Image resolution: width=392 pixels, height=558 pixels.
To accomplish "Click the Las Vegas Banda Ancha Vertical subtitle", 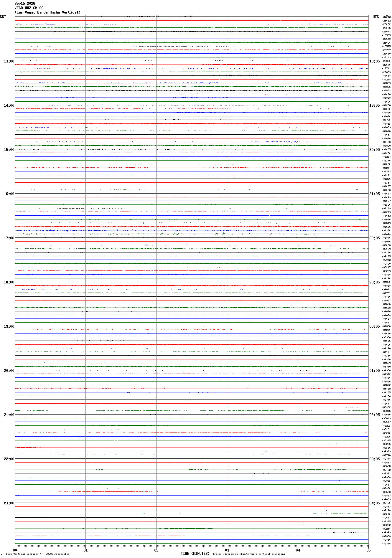I will [x=47, y=12].
